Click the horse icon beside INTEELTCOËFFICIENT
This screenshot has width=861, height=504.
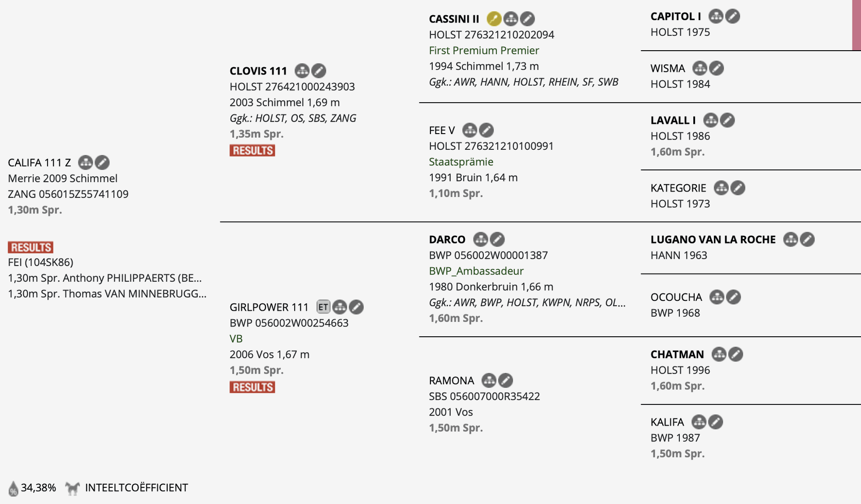[72, 488]
